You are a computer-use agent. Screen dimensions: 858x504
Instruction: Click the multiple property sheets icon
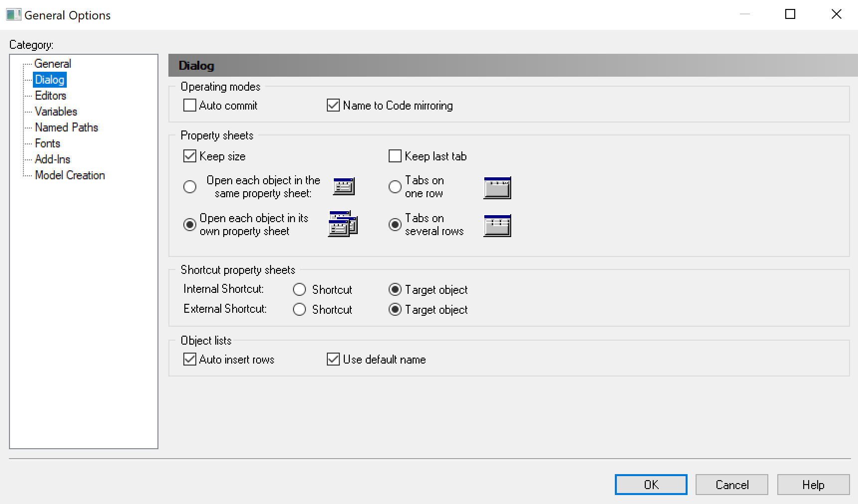click(x=343, y=224)
